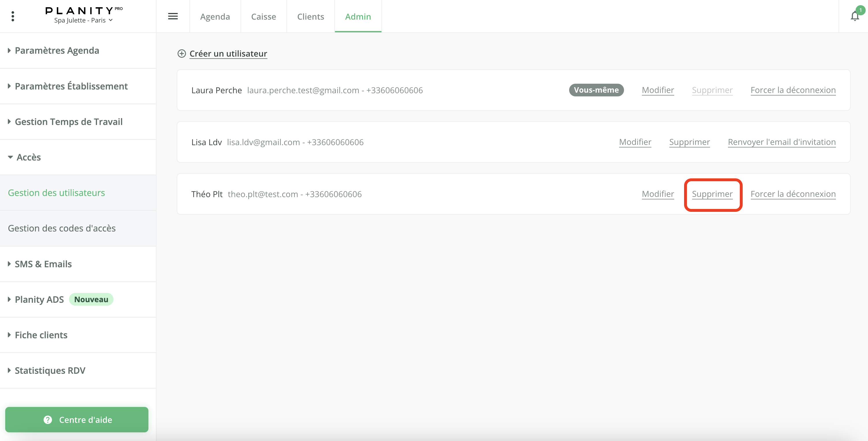This screenshot has height=441, width=868.
Task: Collapse the Accès section
Action: 28,157
